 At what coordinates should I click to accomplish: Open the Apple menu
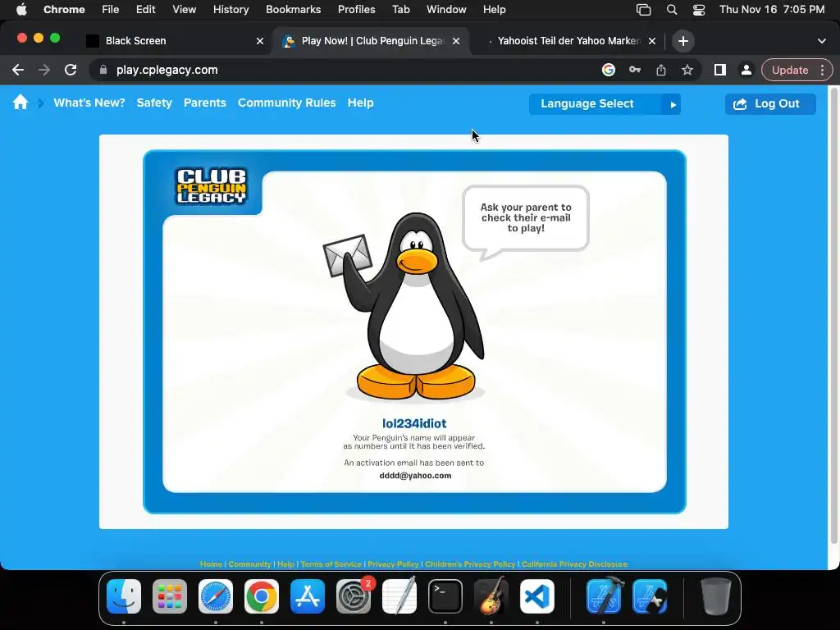point(21,10)
